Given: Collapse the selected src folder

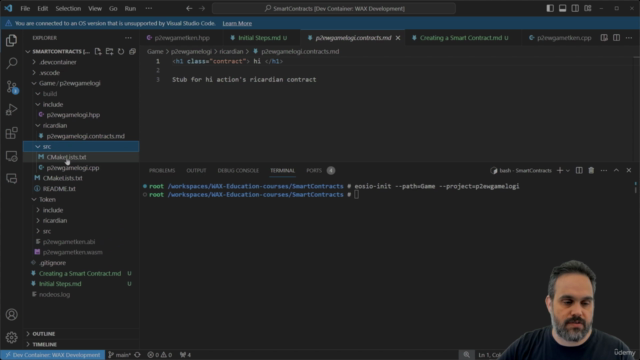Looking at the screenshot, I should click(81, 147).
